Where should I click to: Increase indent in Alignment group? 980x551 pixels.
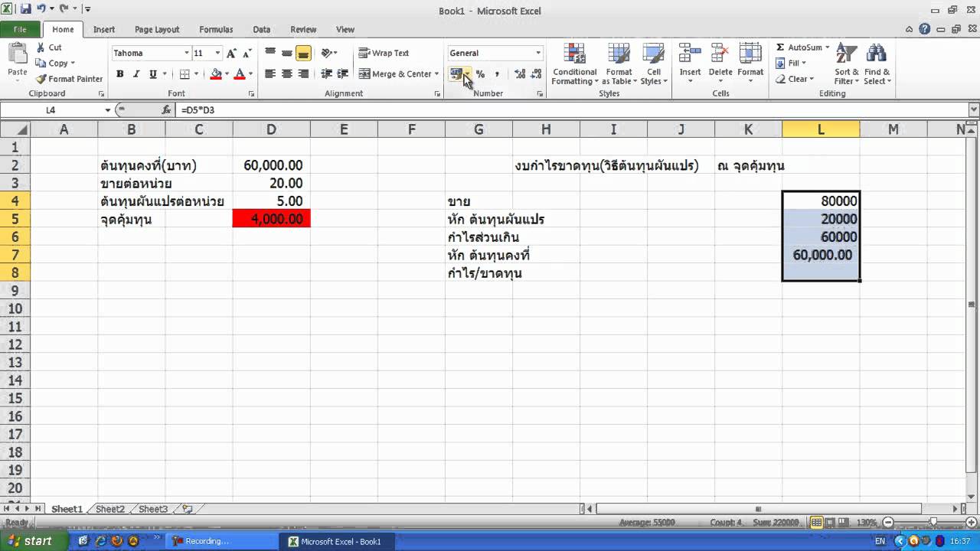[343, 74]
